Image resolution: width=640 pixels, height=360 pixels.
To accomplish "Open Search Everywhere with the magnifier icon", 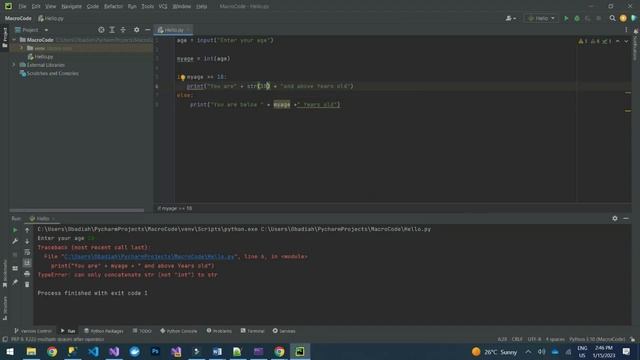I will (612, 18).
